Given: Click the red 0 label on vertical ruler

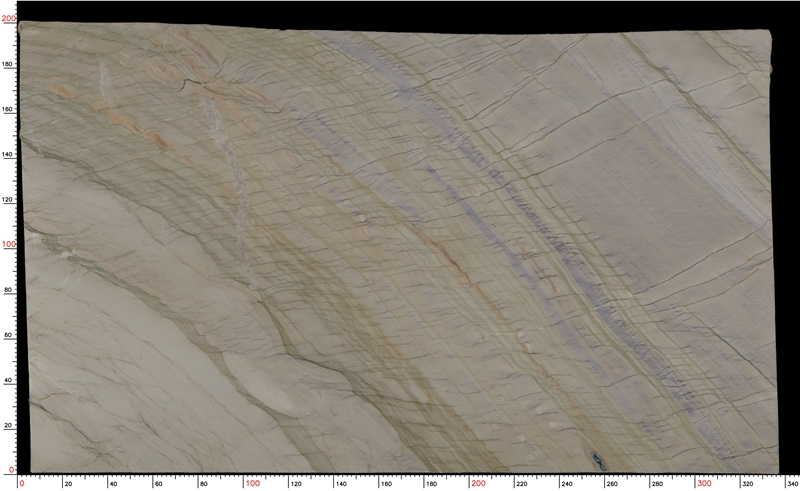Looking at the screenshot, I should click(x=13, y=470).
